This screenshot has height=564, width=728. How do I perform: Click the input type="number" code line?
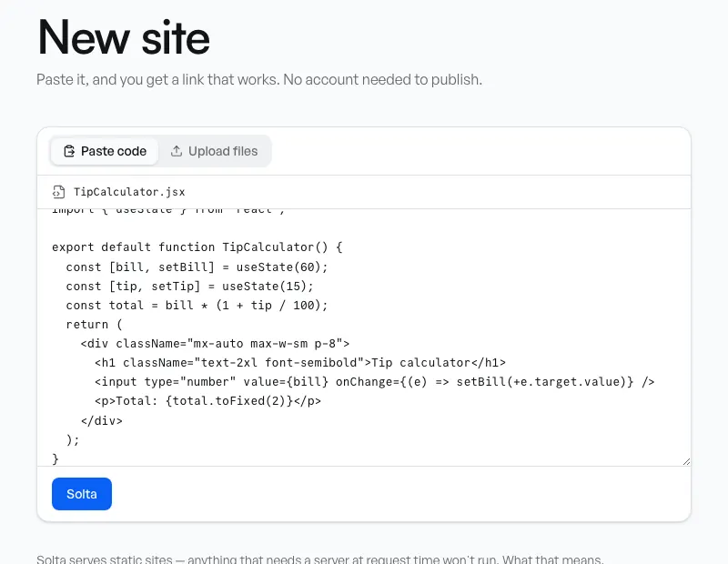point(375,381)
